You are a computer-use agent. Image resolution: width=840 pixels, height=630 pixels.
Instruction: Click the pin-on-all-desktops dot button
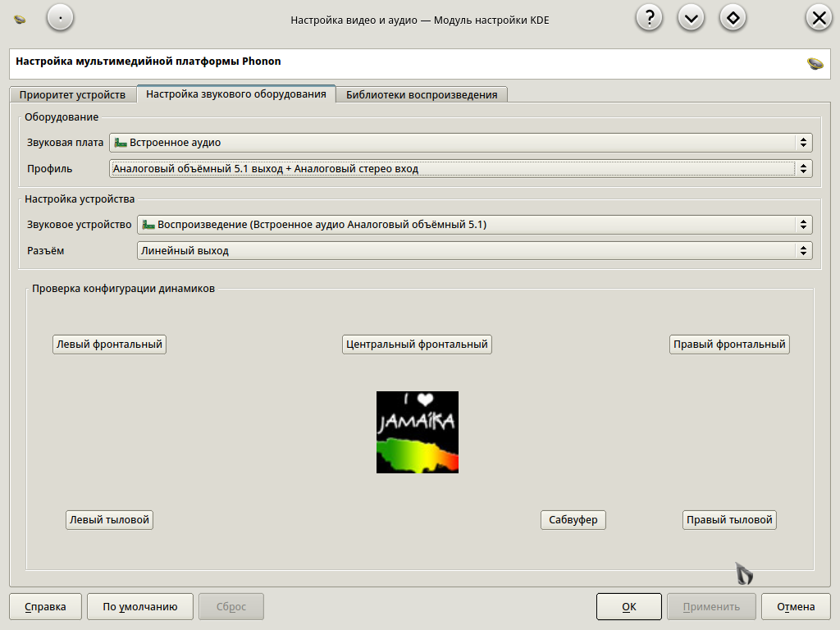point(60,18)
